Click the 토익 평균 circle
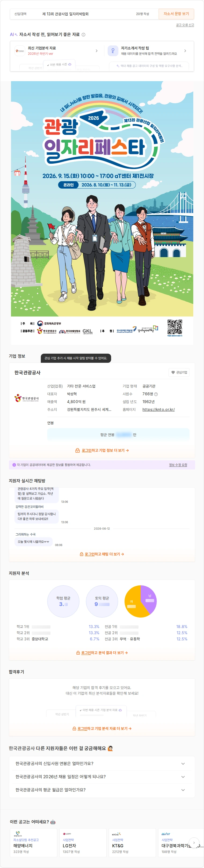The height and width of the screenshot is (868, 204). pos(102,601)
